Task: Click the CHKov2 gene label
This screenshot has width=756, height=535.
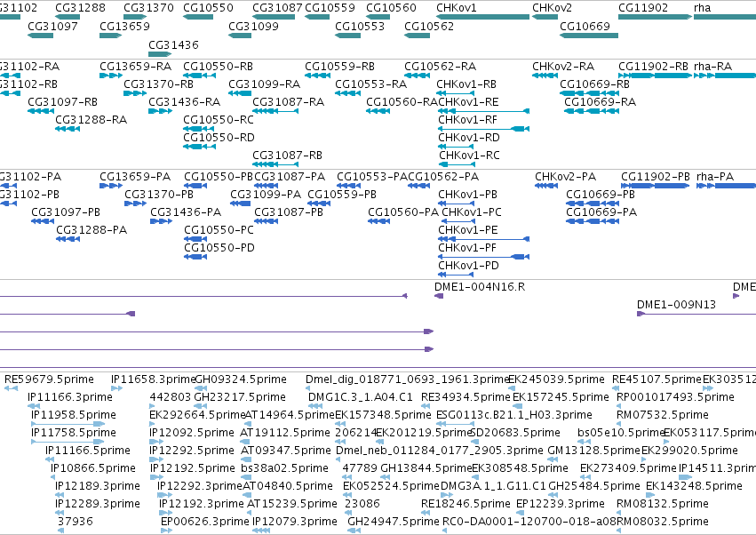Action: pos(552,8)
